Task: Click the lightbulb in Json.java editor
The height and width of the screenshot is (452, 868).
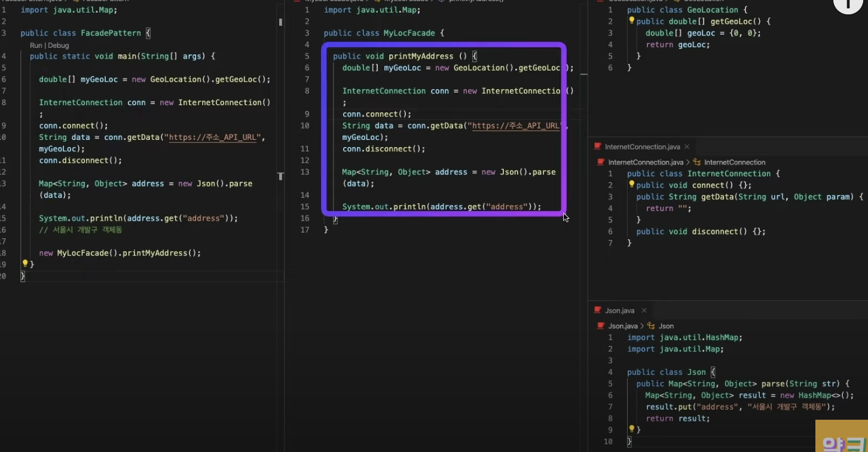Action: (631, 429)
